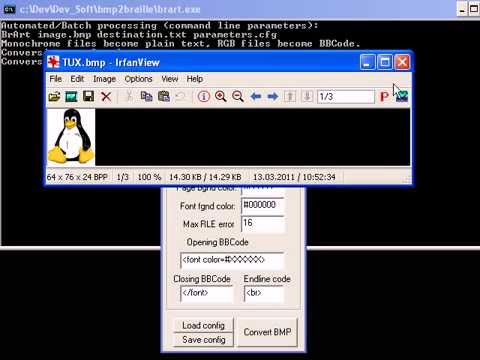Click the Cut scissors icon

pos(128,97)
